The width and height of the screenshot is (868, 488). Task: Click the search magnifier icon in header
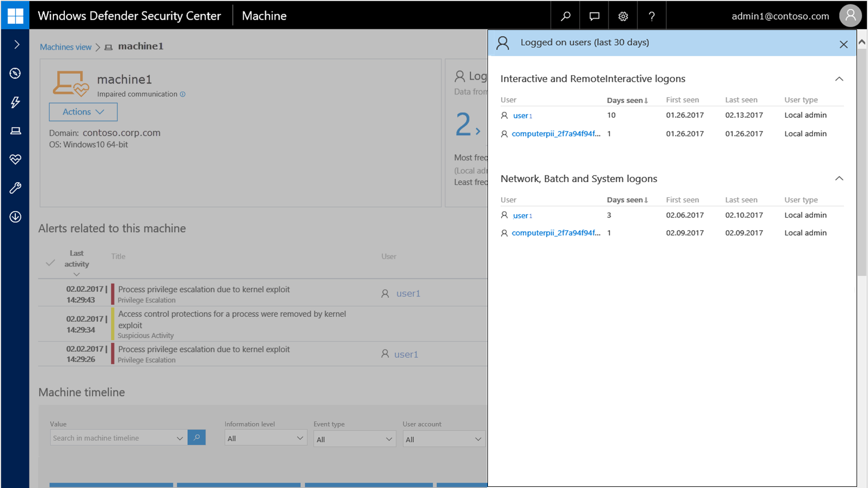(565, 16)
